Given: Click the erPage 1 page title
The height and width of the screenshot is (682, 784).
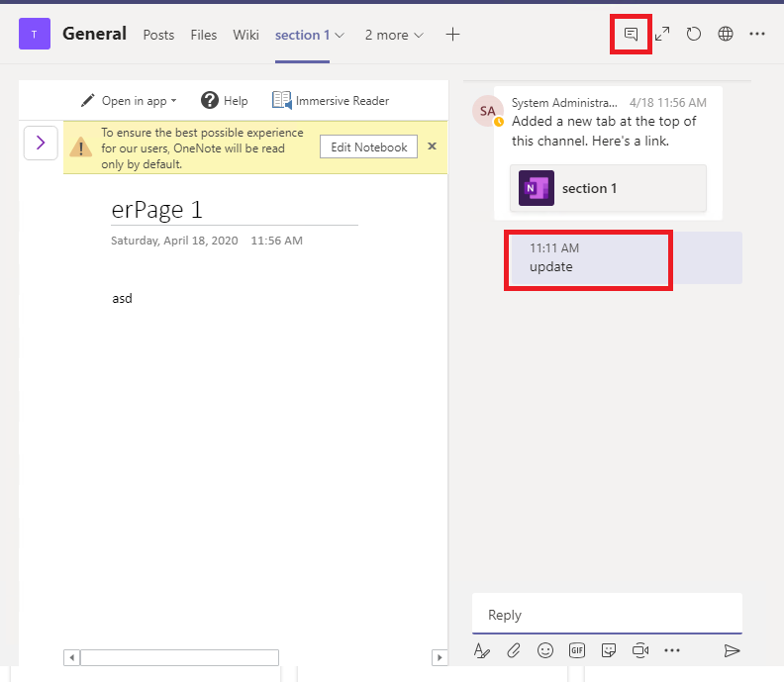Looking at the screenshot, I should click(x=156, y=209).
